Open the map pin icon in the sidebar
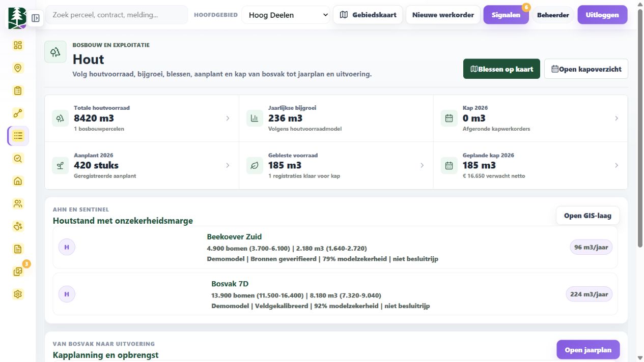This screenshot has height=362, width=644. tap(18, 68)
